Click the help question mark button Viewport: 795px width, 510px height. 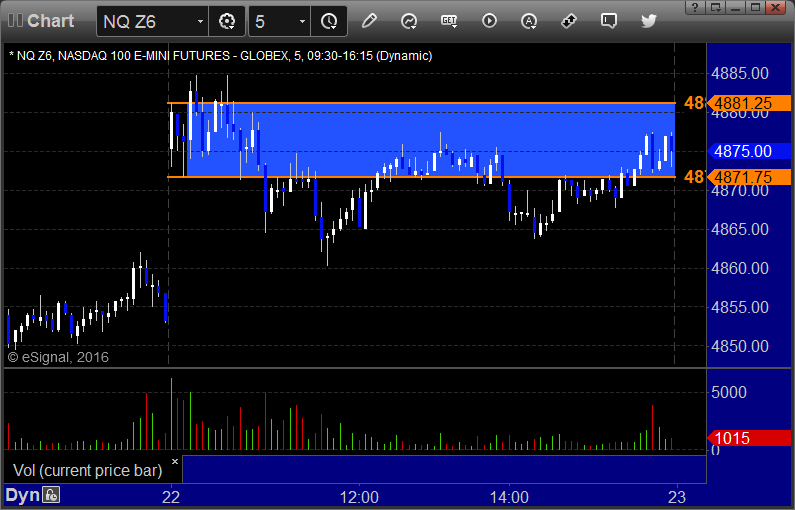pyautogui.click(x=695, y=7)
